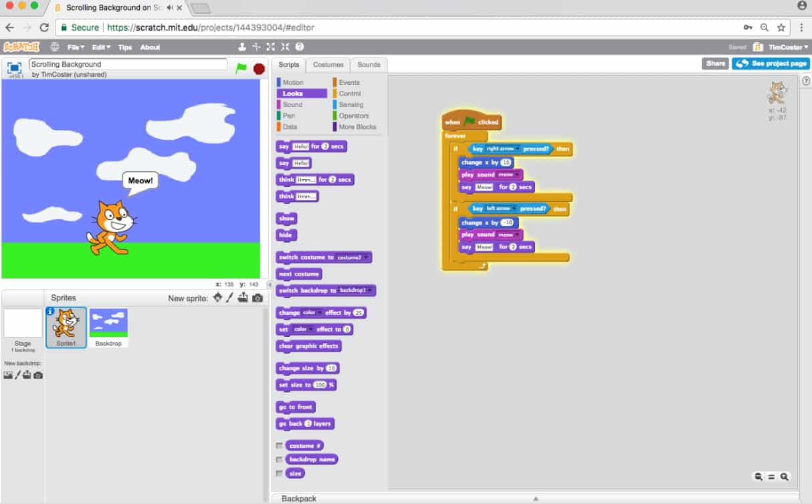This screenshot has width=812, height=504.
Task: Select the Sprite1 thumbnail in the sprites list
Action: [x=66, y=328]
